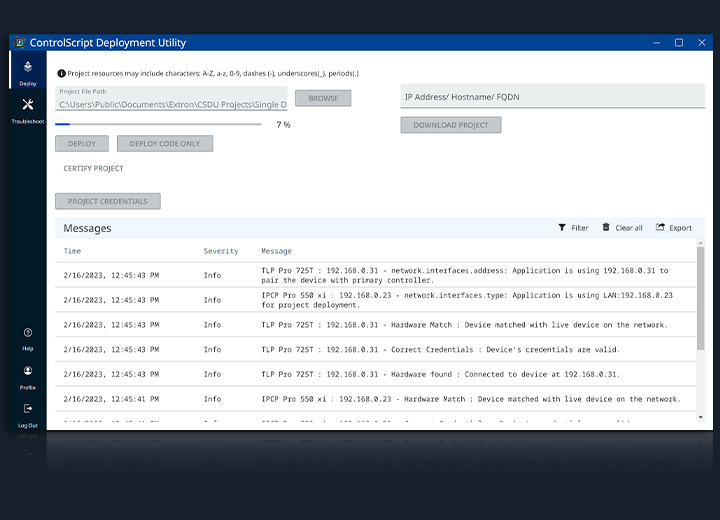Maximize the ControlScript Deployment Utility window
Image resolution: width=720 pixels, height=520 pixels.
[679, 43]
